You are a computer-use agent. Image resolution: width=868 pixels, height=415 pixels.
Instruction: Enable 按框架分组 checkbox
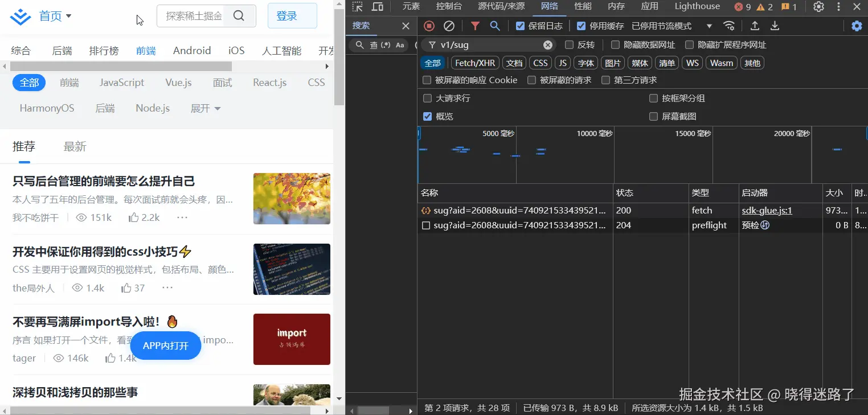653,98
